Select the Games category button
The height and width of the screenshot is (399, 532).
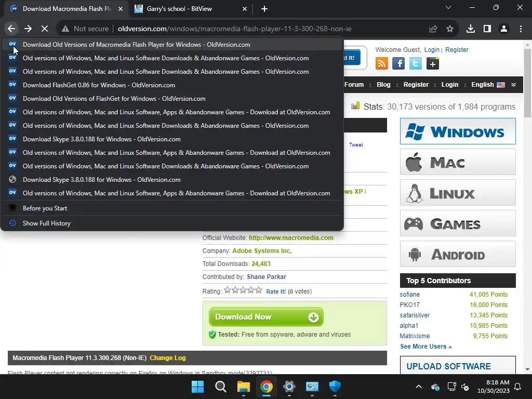[x=458, y=223]
